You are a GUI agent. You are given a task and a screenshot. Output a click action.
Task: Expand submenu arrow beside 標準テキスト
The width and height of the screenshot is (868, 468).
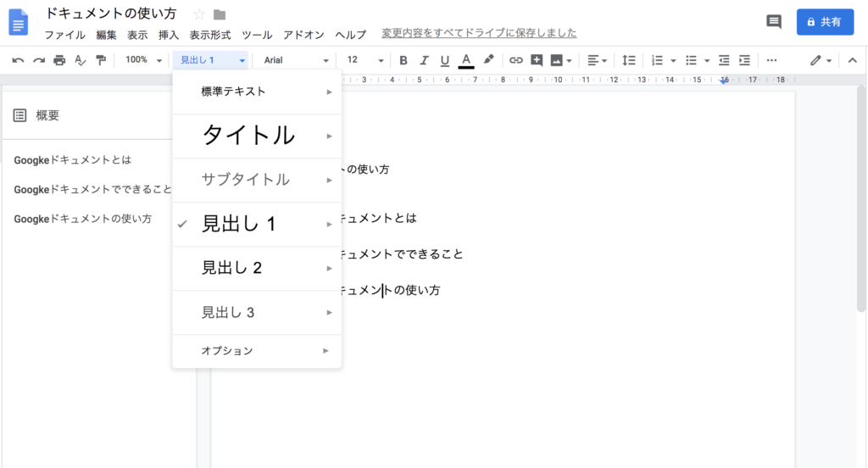click(330, 92)
